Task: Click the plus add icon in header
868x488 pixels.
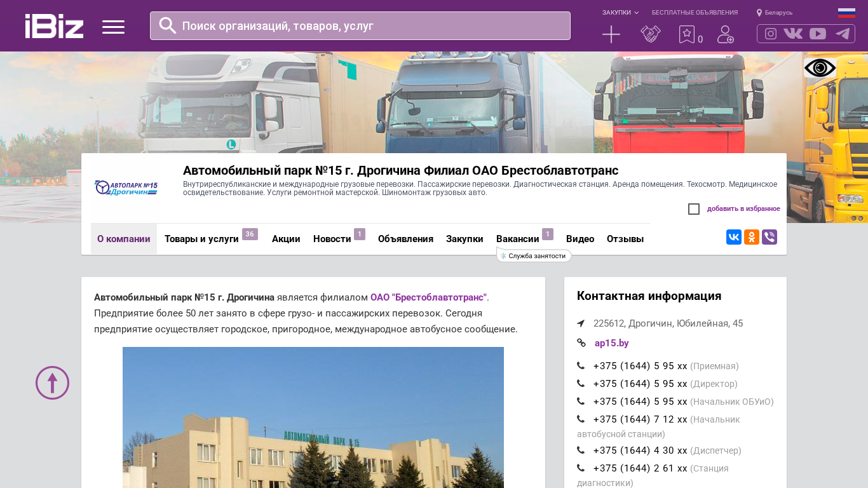Action: click(x=611, y=34)
